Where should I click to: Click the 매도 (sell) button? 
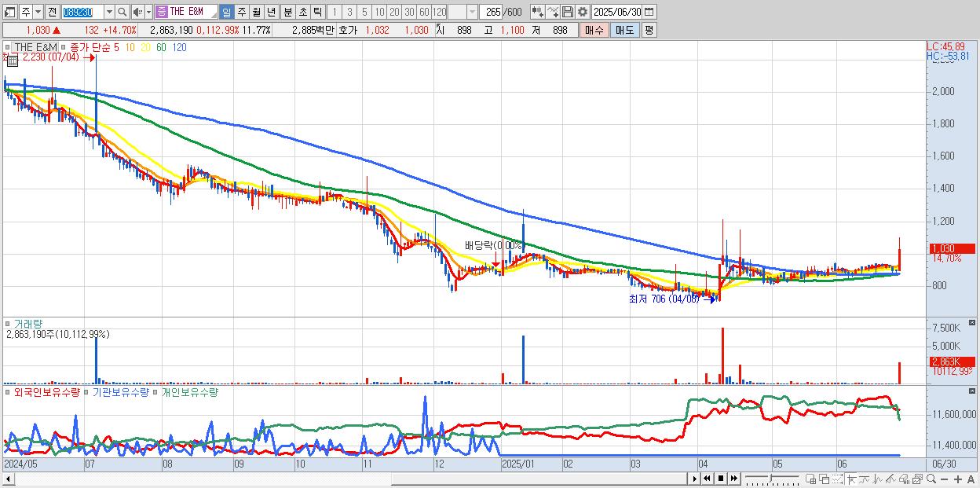pos(624,30)
